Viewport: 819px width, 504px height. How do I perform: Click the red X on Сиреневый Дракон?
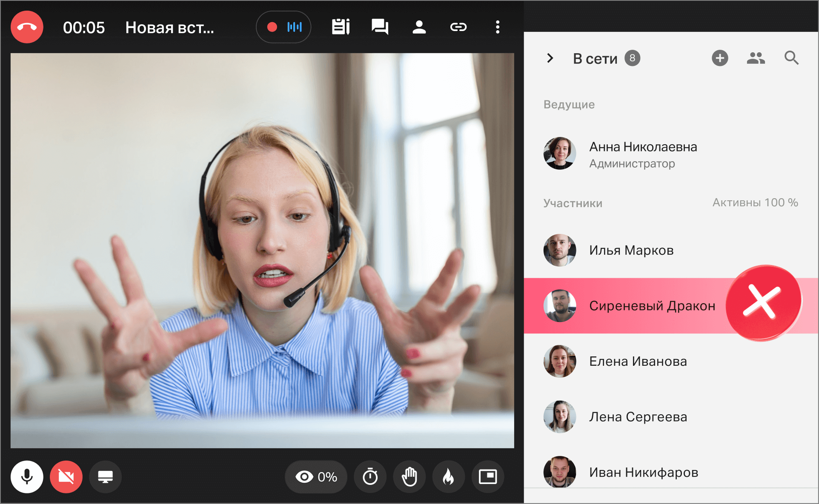coord(762,302)
